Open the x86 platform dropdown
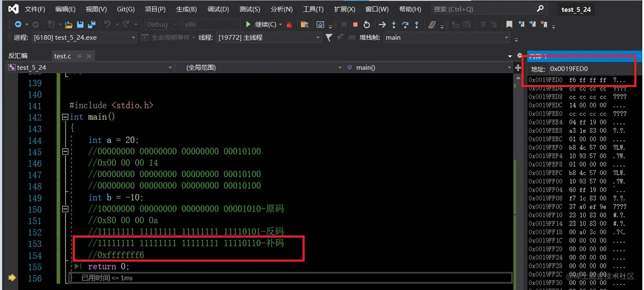The height and width of the screenshot is (290, 644). point(211,25)
